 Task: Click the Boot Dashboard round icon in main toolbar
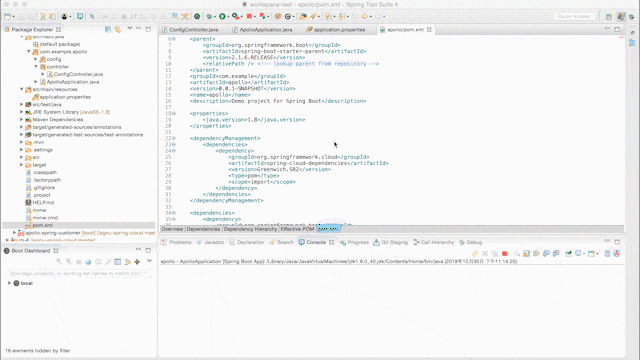[x=197, y=16]
